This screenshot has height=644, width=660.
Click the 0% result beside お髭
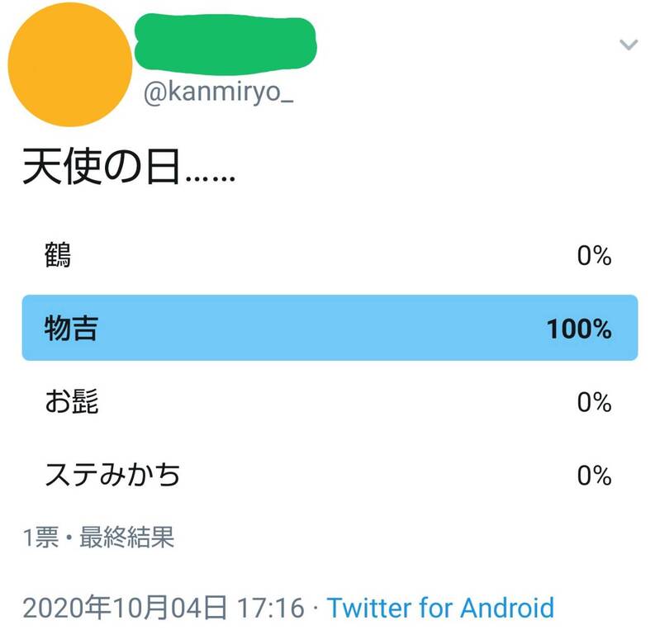594,403
